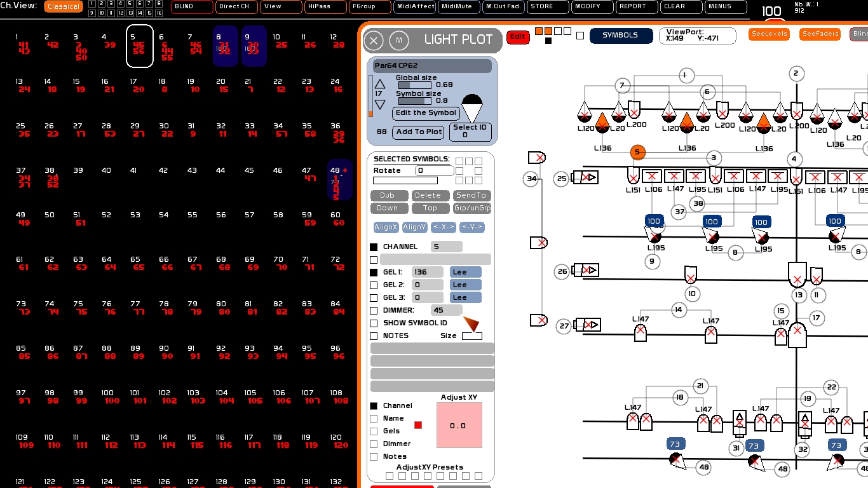Enable the NOTES checkbox beside Size
868x488 pixels.
pos(374,335)
